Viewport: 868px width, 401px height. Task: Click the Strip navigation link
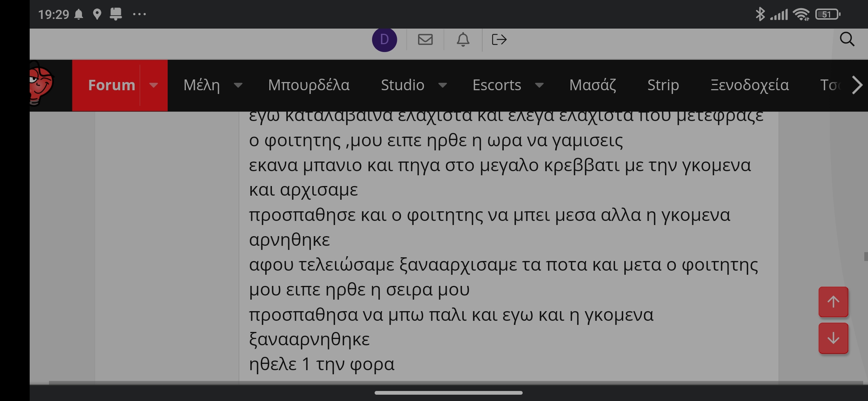[663, 85]
